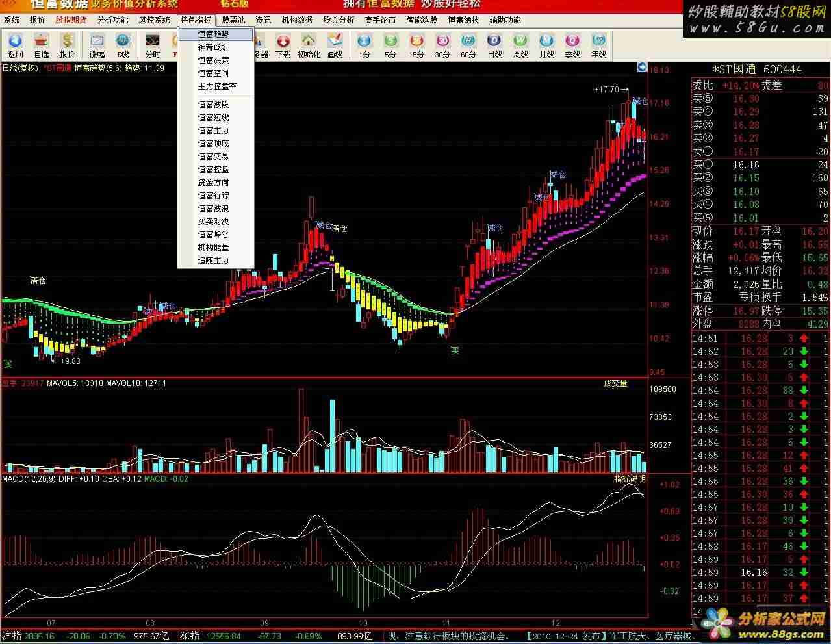
Task: Choose 资金方向 from the dropdown menu
Action: coord(216,183)
